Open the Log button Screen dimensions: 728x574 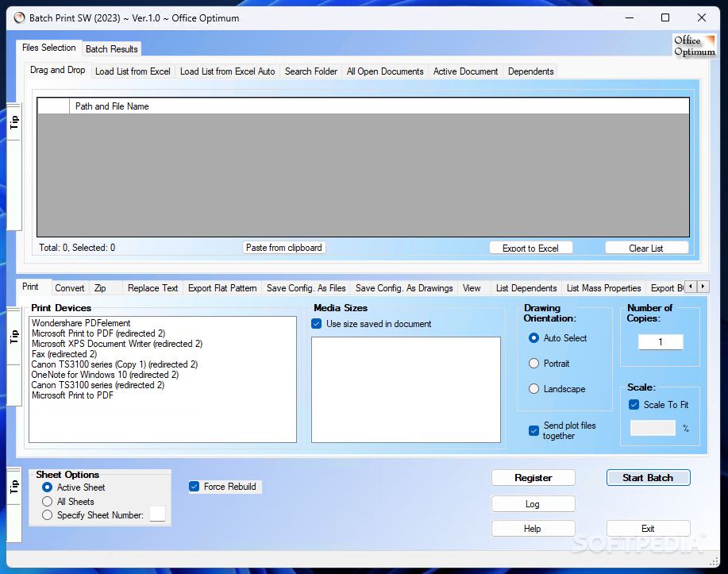coord(533,504)
